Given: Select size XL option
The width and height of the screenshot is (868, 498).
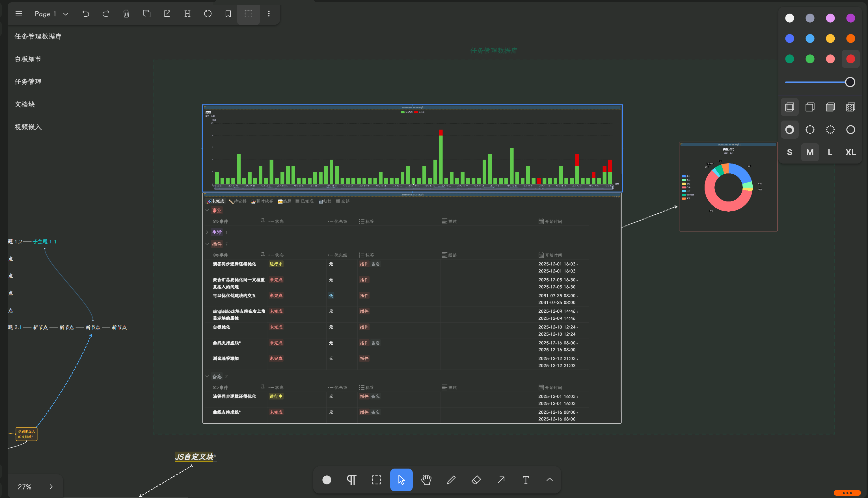Looking at the screenshot, I should [850, 152].
